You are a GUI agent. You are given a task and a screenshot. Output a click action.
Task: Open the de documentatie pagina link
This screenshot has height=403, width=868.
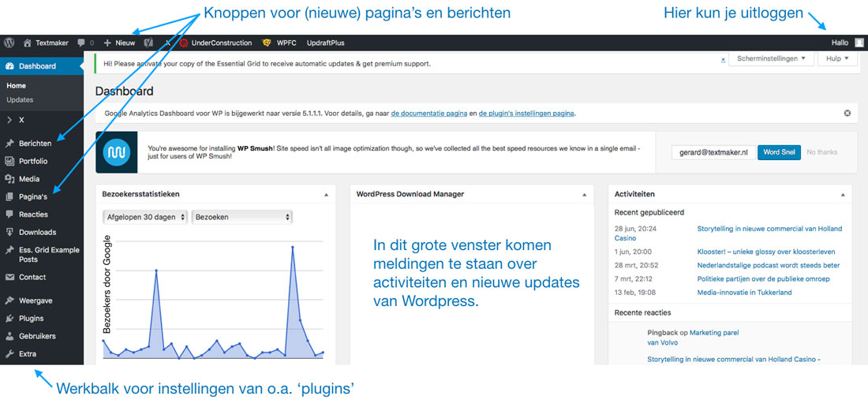click(x=429, y=114)
